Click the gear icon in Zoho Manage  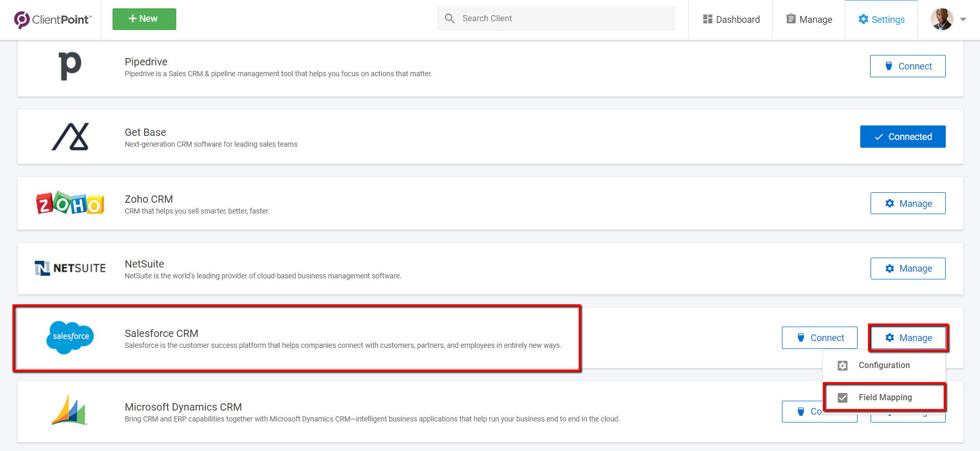click(x=890, y=203)
